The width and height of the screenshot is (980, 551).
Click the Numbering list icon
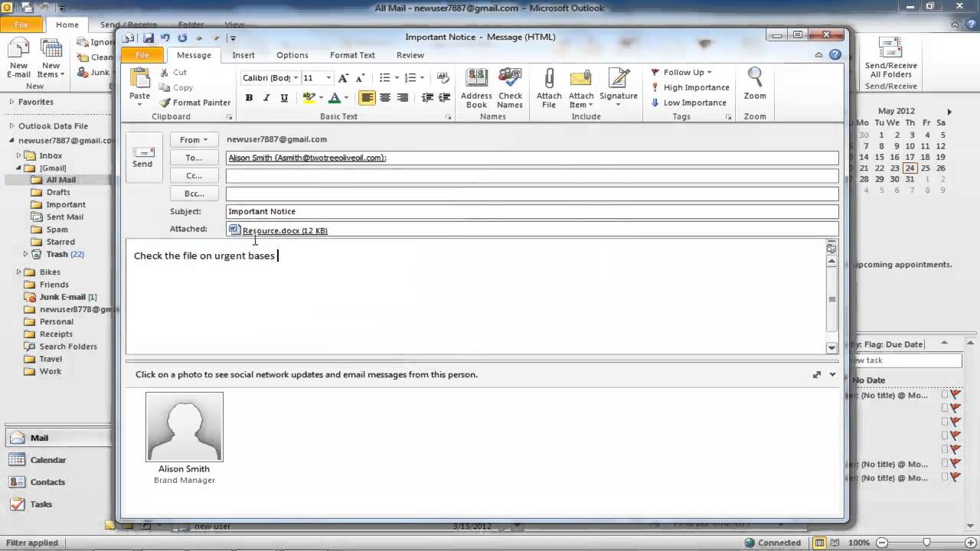(410, 78)
